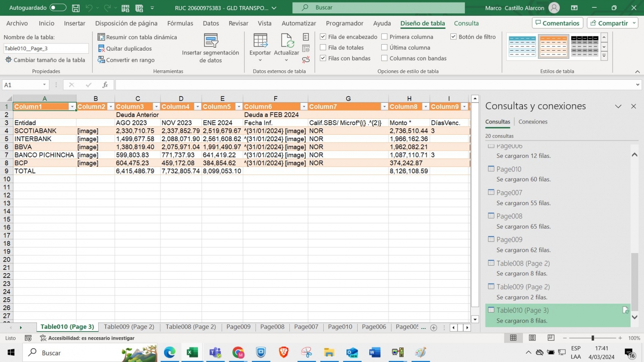This screenshot has height=362, width=644.
Task: Switch to the Fórmulas ribbon tab
Action: coord(180,23)
